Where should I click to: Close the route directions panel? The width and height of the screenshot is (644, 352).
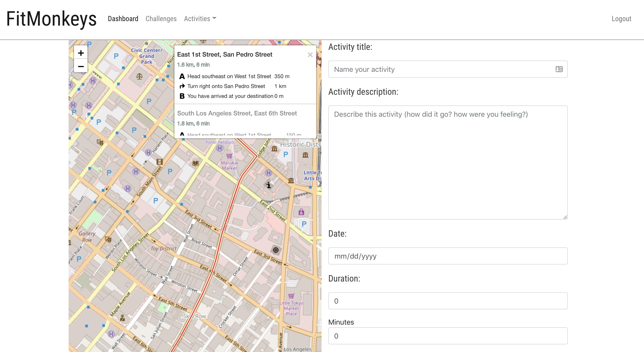pos(310,55)
